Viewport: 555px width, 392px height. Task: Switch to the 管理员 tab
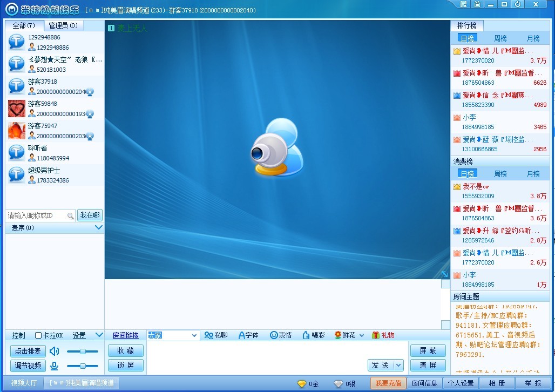pyautogui.click(x=63, y=25)
